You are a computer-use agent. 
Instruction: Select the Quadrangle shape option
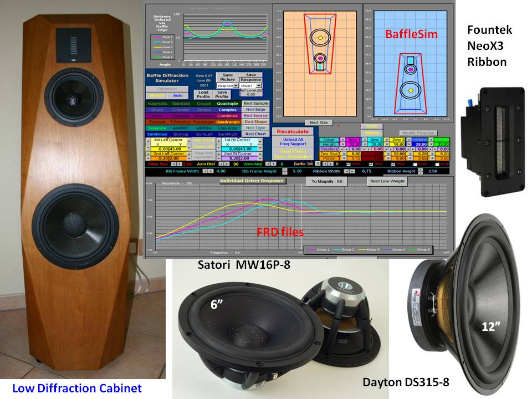pyautogui.click(x=228, y=122)
